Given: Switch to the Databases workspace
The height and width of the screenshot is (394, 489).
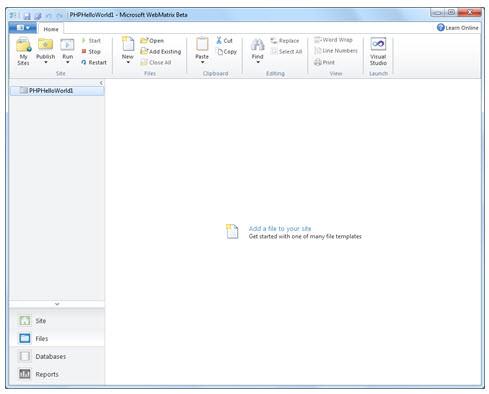Looking at the screenshot, I should pos(57,356).
